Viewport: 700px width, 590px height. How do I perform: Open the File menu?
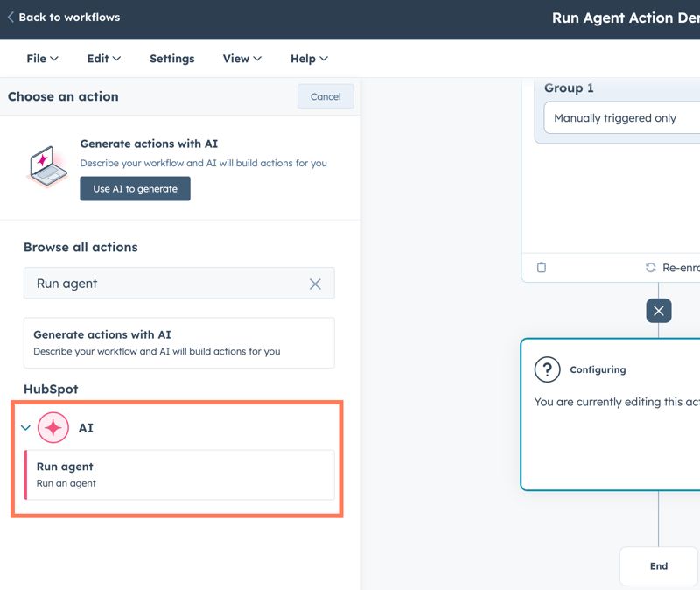click(x=42, y=59)
